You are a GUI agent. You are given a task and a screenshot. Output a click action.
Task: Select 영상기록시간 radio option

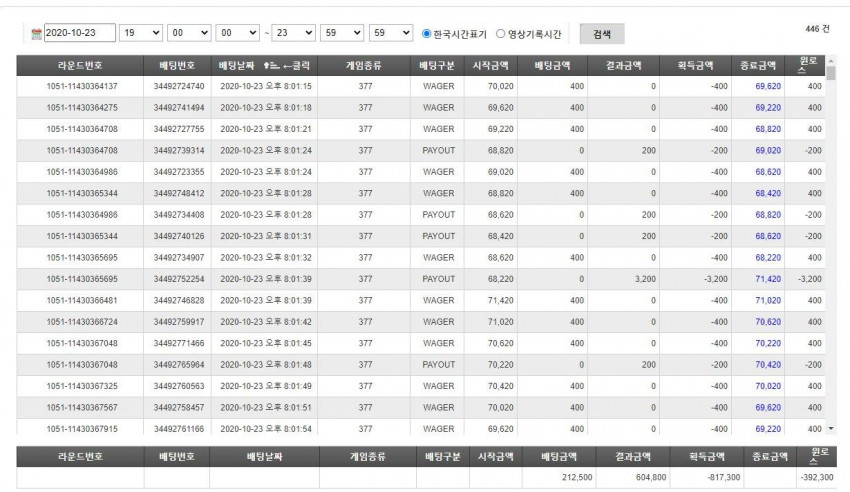click(x=501, y=34)
